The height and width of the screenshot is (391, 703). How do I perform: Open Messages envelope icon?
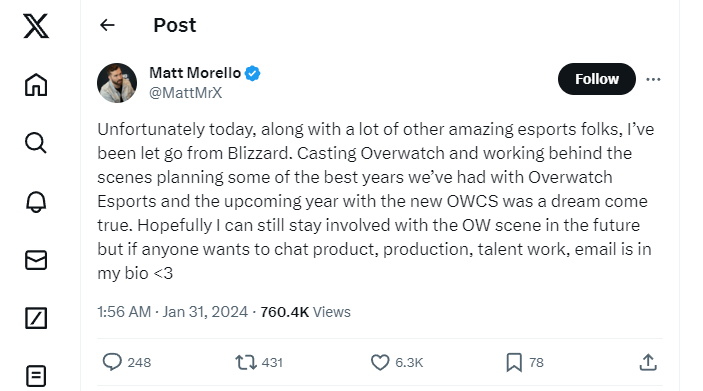pos(36,260)
